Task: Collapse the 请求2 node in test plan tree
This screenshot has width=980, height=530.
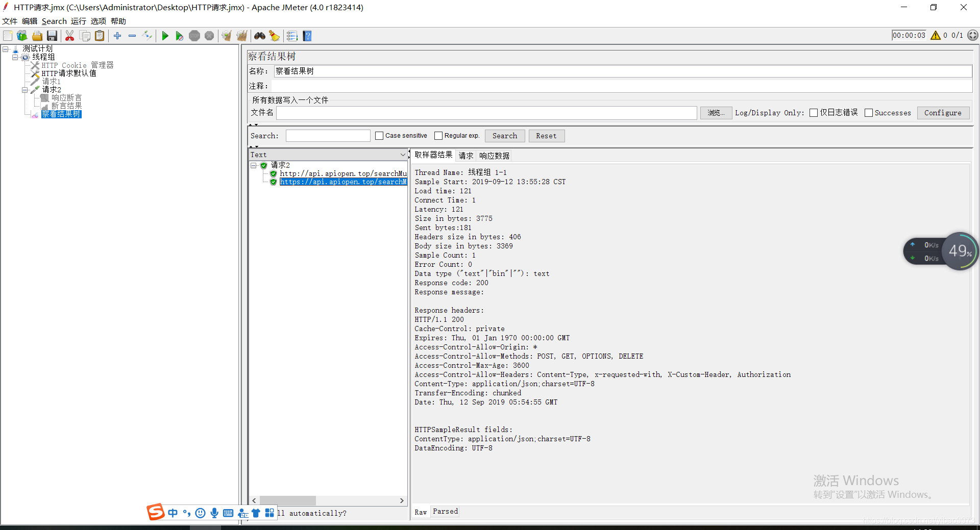Action: tap(24, 90)
